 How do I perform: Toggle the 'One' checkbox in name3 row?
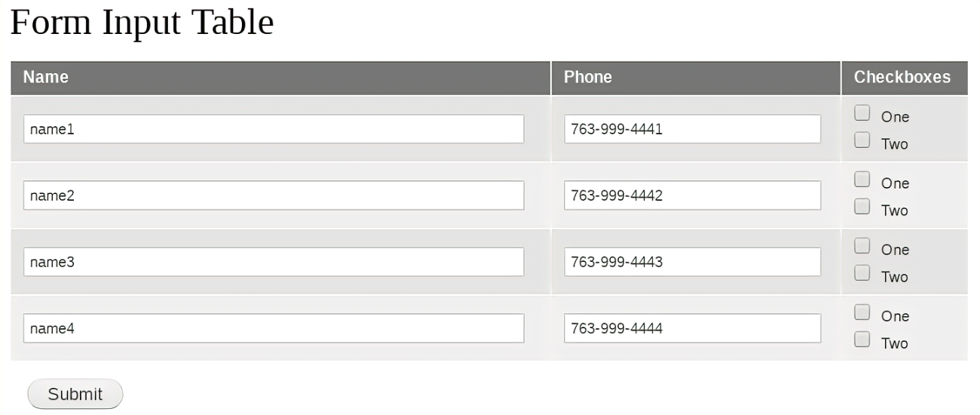point(862,246)
